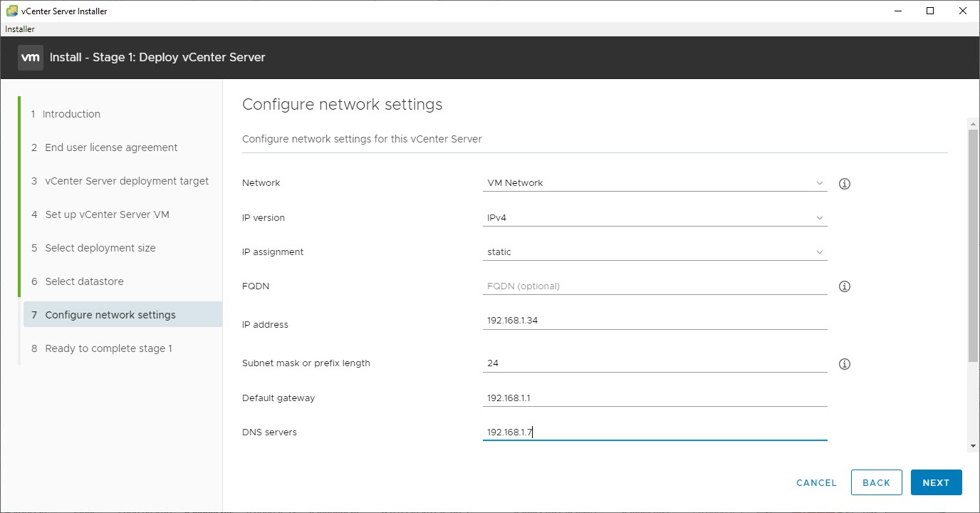Click the BACK button
This screenshot has width=980, height=513.
coord(876,482)
